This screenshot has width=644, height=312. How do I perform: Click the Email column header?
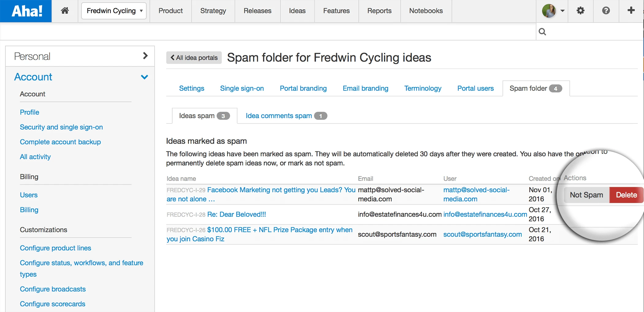[366, 179]
